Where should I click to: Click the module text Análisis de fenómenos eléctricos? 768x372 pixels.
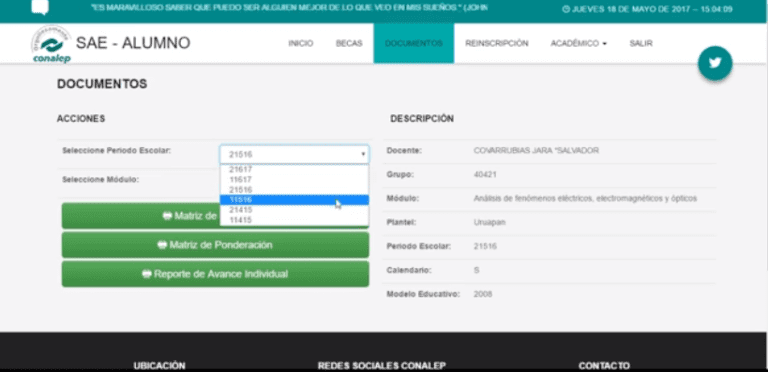coord(585,198)
